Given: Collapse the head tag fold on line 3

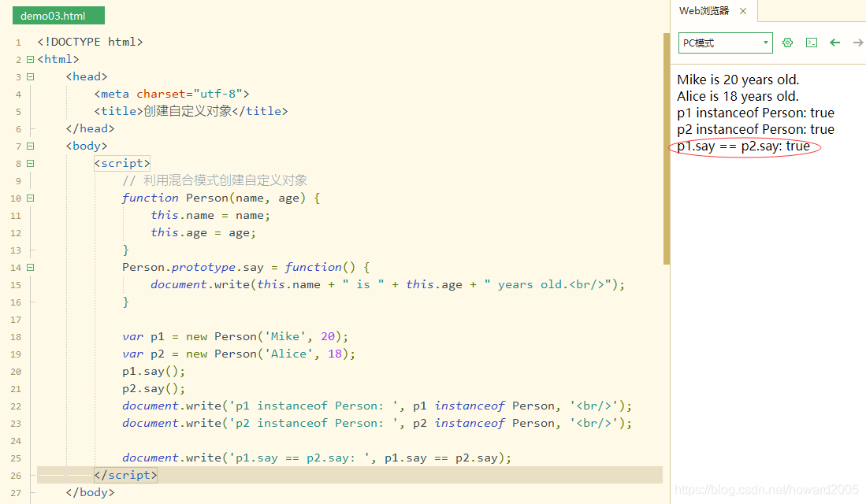Looking at the screenshot, I should coord(31,76).
